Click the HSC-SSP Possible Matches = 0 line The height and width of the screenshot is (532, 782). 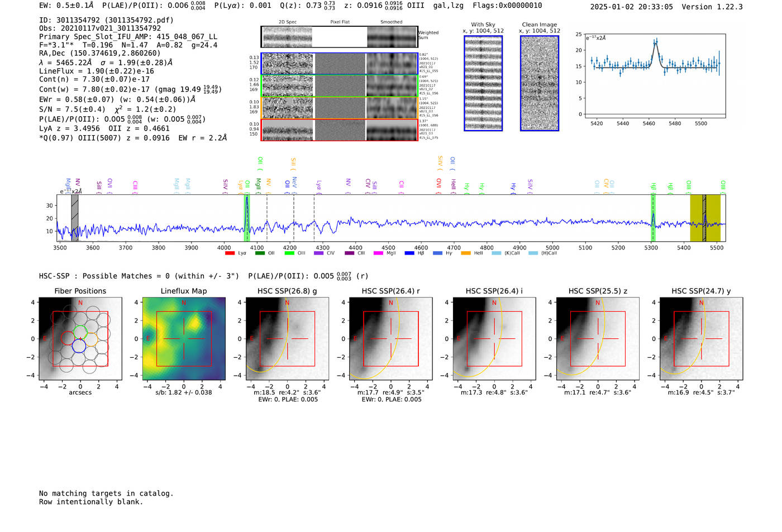139,276
